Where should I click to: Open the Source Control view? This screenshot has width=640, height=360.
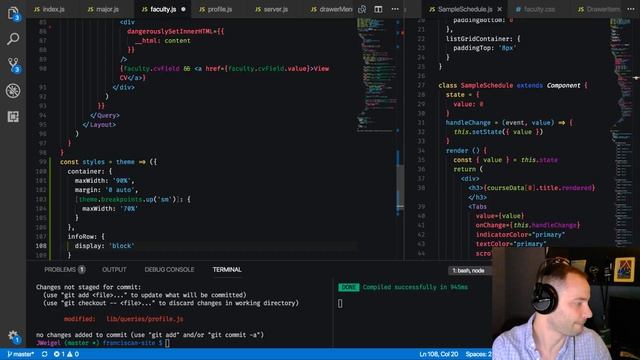coord(13,65)
